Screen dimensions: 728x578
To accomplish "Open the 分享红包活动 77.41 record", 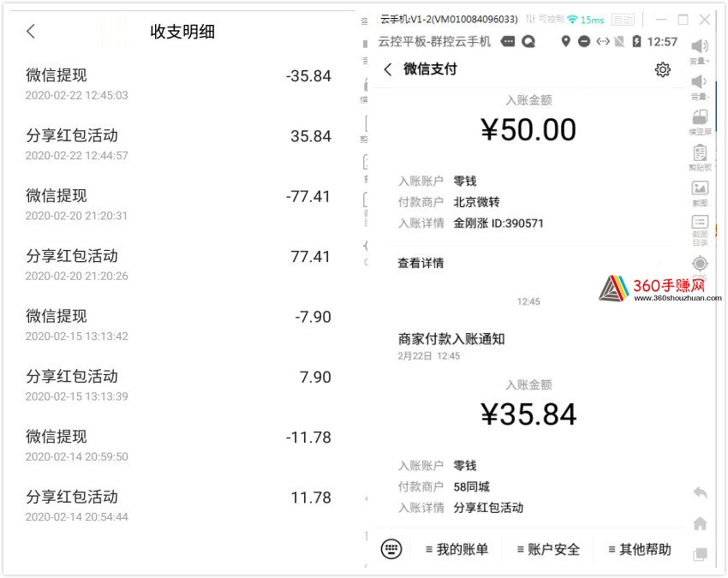I will click(179, 265).
